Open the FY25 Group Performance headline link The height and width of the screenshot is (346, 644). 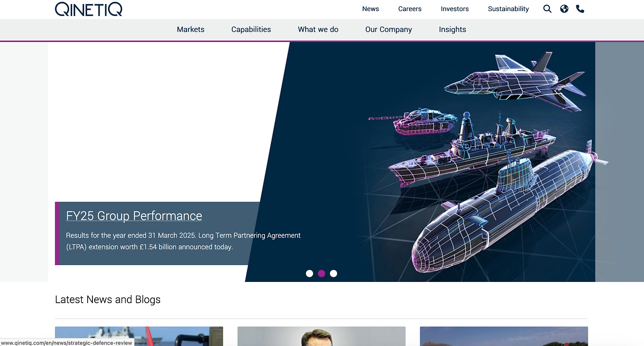[x=134, y=216]
